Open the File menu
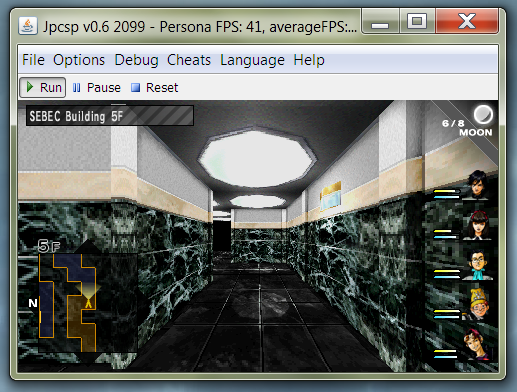The width and height of the screenshot is (517, 392). pos(33,60)
